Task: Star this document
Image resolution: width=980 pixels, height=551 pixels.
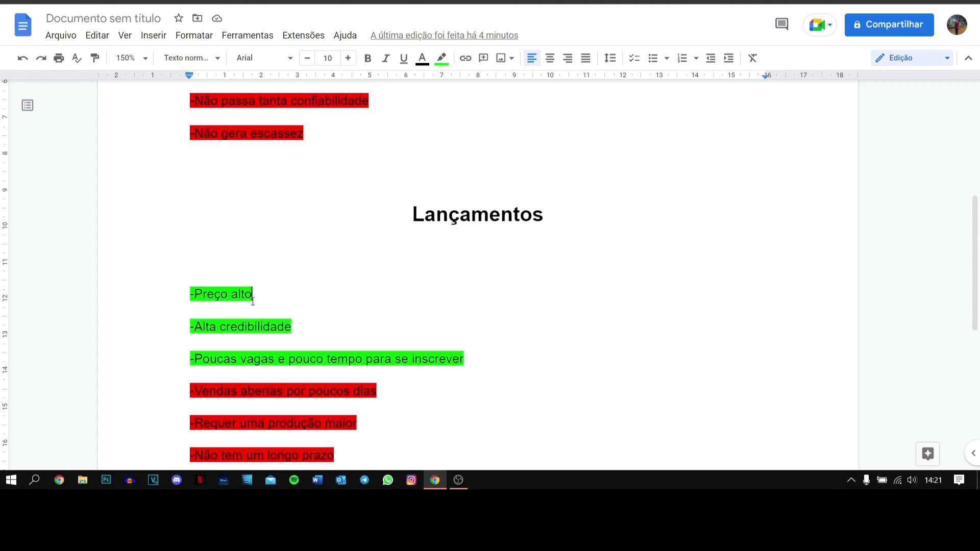Action: click(178, 18)
